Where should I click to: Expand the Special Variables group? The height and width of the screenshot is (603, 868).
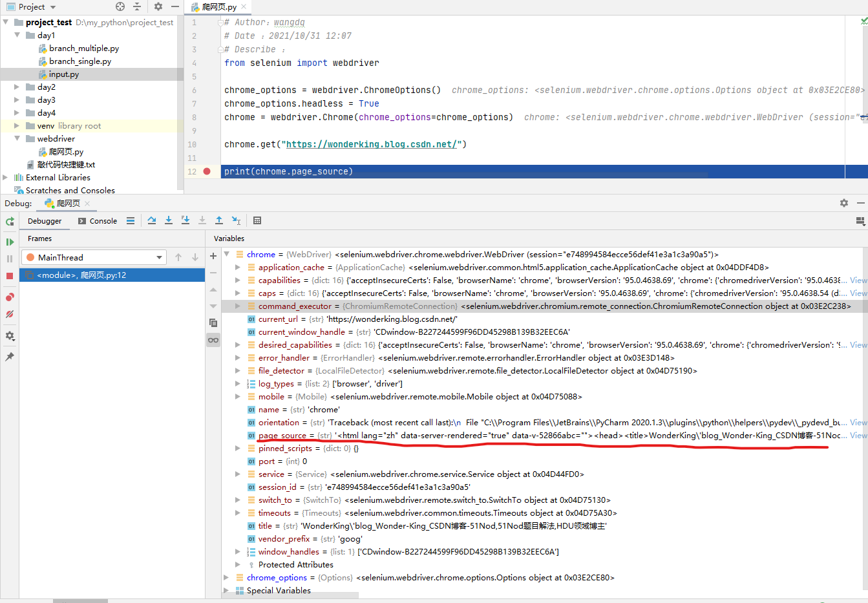tap(225, 590)
